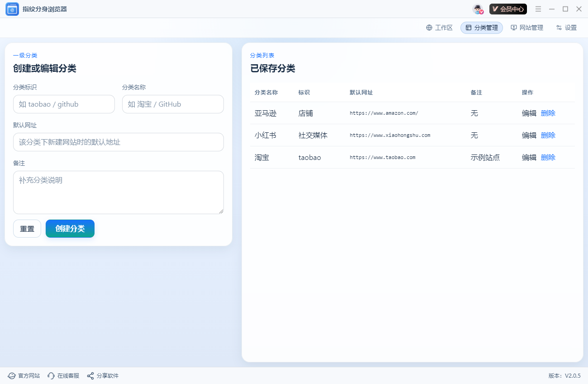Click the https://www.amazon.com/ URL cell
588x384 pixels.
[384, 113]
